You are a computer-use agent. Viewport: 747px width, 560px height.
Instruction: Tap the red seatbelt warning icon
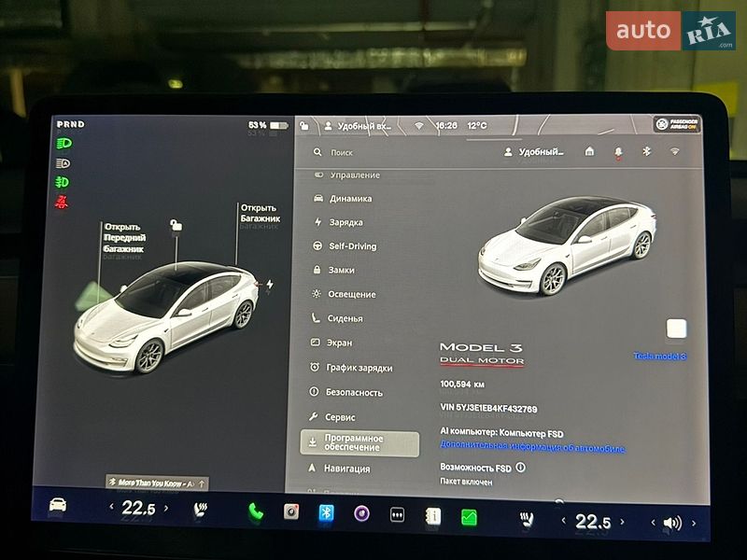point(61,203)
